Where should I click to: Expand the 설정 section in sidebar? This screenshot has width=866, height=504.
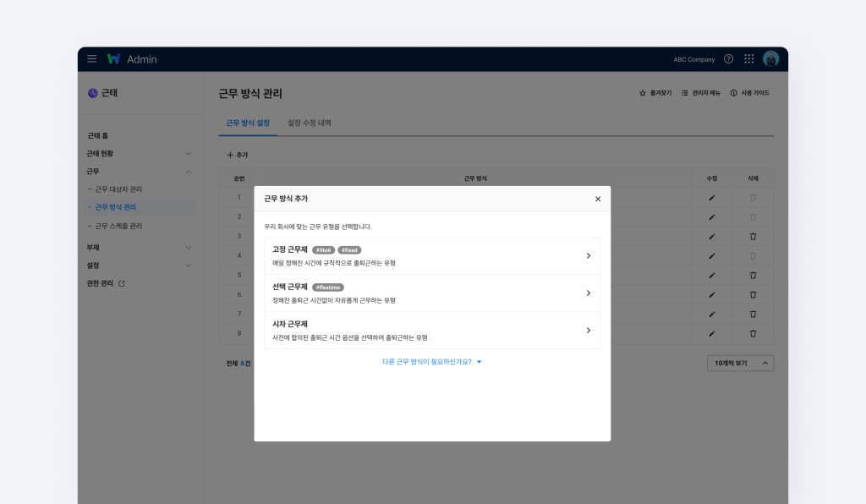pos(190,265)
